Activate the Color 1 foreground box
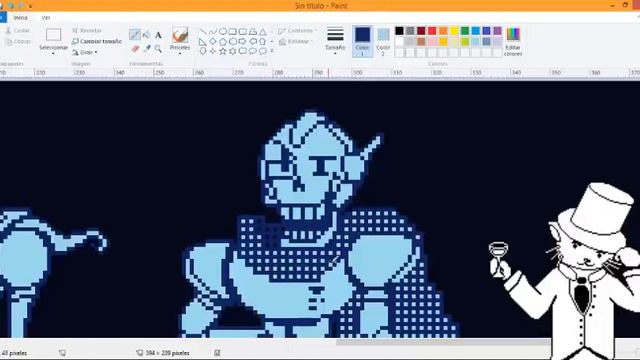640x360 pixels. [362, 41]
